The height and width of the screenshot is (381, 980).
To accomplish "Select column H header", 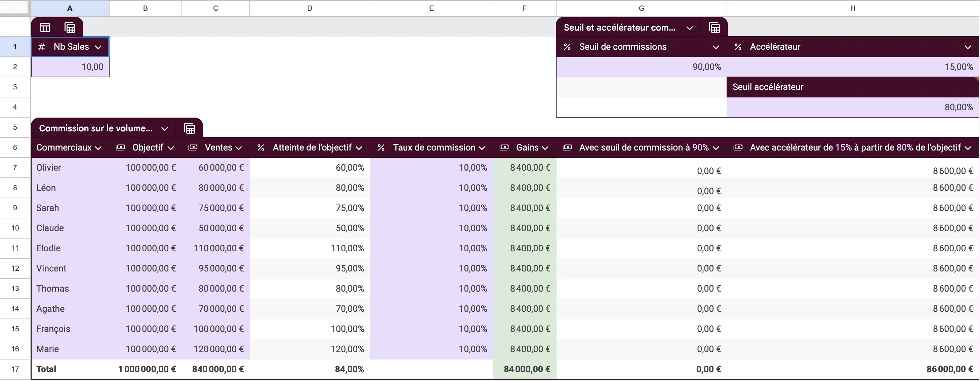I will click(x=853, y=8).
